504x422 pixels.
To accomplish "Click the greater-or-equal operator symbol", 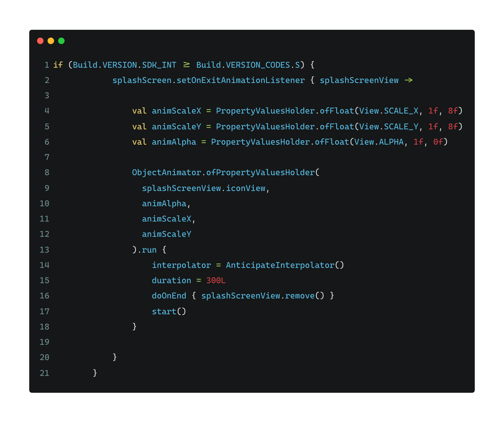I will pyautogui.click(x=186, y=65).
